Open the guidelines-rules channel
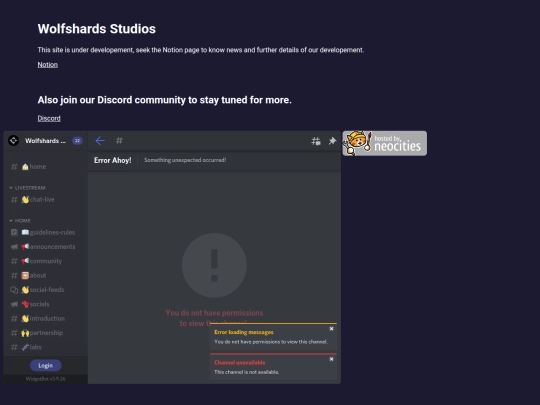Screen dimensions: 540x405 pos(45,232)
